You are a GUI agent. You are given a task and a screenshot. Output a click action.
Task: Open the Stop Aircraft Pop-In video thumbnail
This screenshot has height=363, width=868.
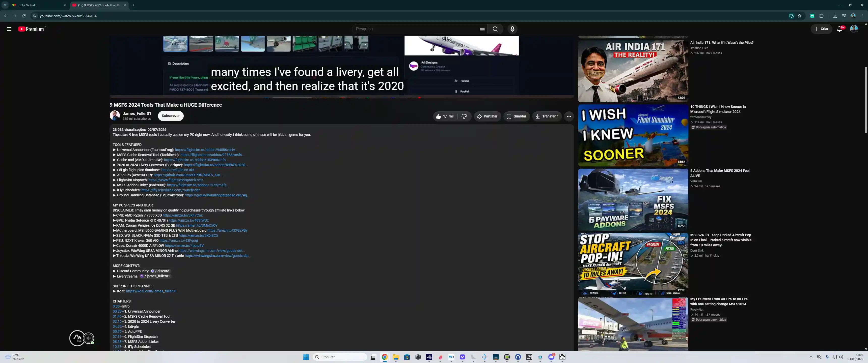(x=633, y=264)
